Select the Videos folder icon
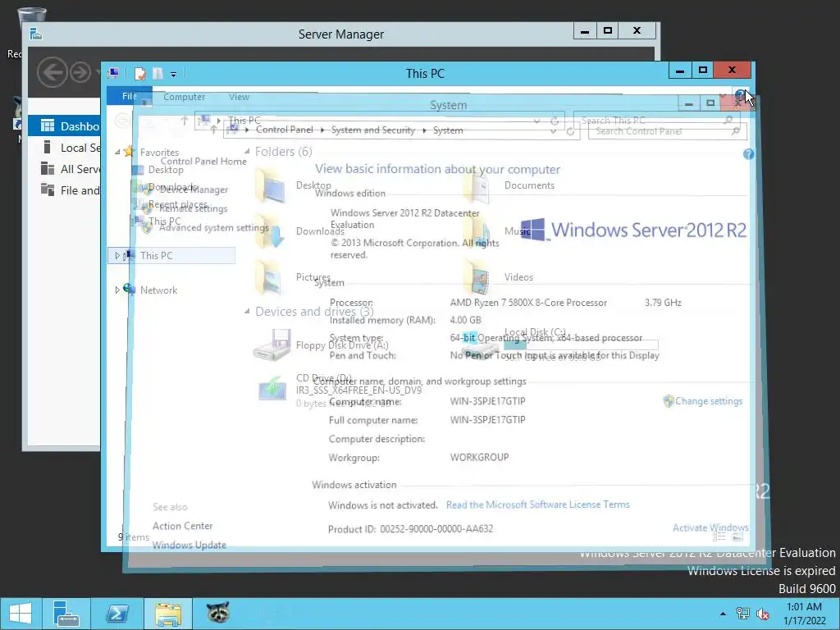This screenshot has height=630, width=840. click(x=477, y=277)
